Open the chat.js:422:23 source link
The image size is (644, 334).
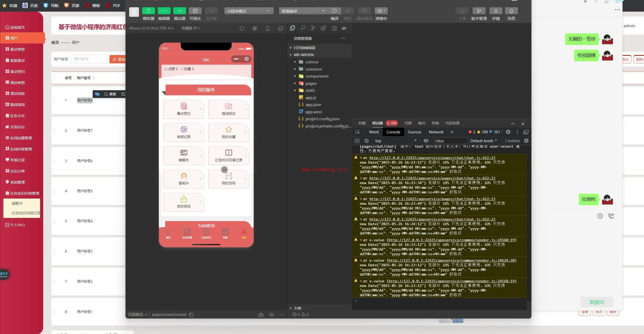[x=432, y=158]
